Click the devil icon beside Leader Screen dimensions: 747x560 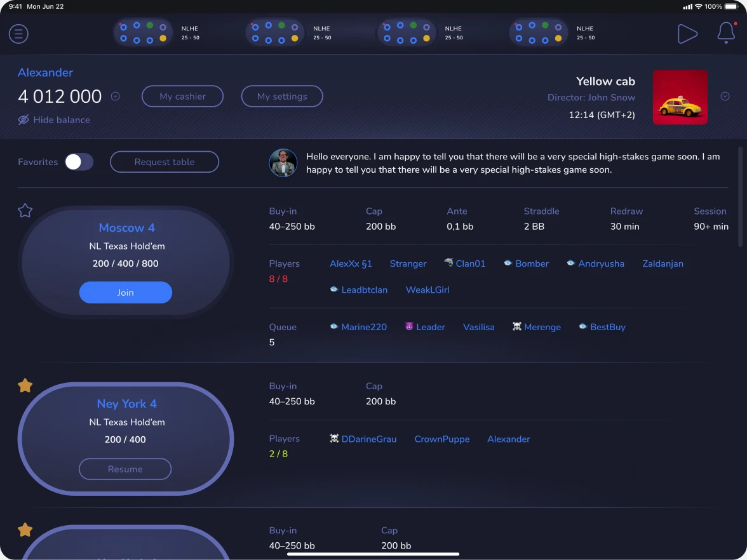click(409, 326)
